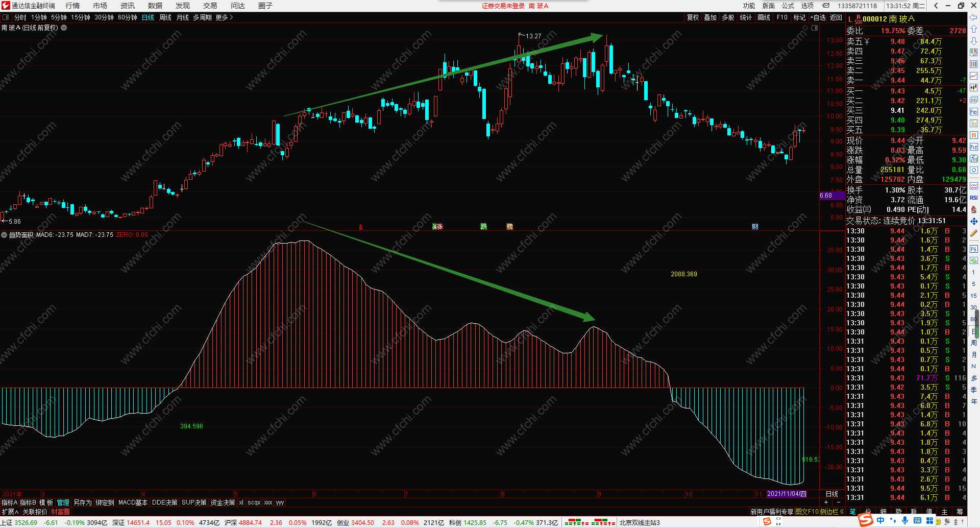Click the red bar-chart sidebar icon
This screenshot has height=528, width=980.
click(974, 88)
